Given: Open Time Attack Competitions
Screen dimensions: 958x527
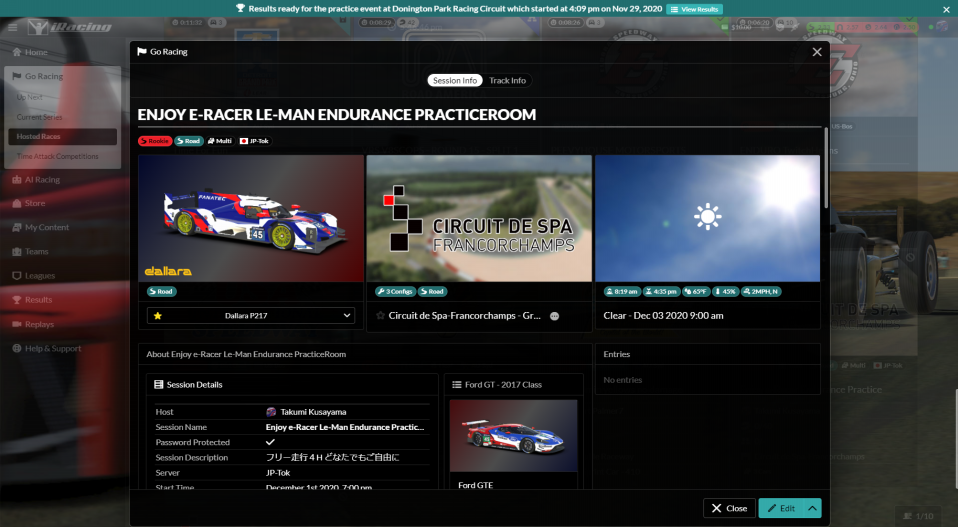Looking at the screenshot, I should coord(57,156).
